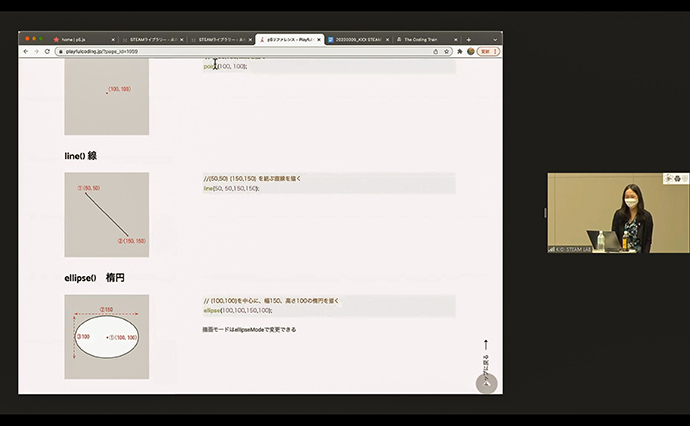Screen dimensions: 690x426
Task: Open the extensions puzzle icon
Action: (x=458, y=51)
